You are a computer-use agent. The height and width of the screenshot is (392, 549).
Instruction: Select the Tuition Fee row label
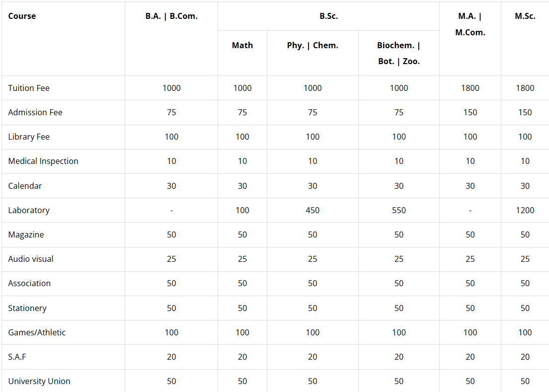[29, 88]
